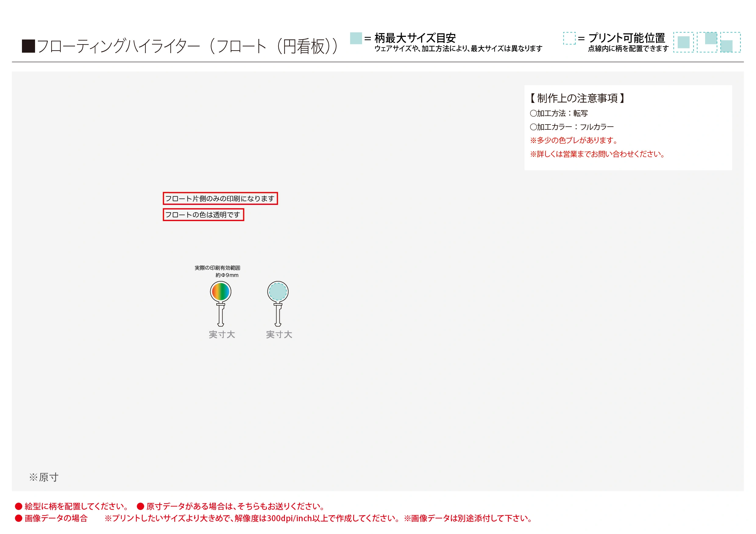Viewport: 756px width, 534px height.
Task: Click 実寸大 under the rainbow float
Action: click(222, 335)
